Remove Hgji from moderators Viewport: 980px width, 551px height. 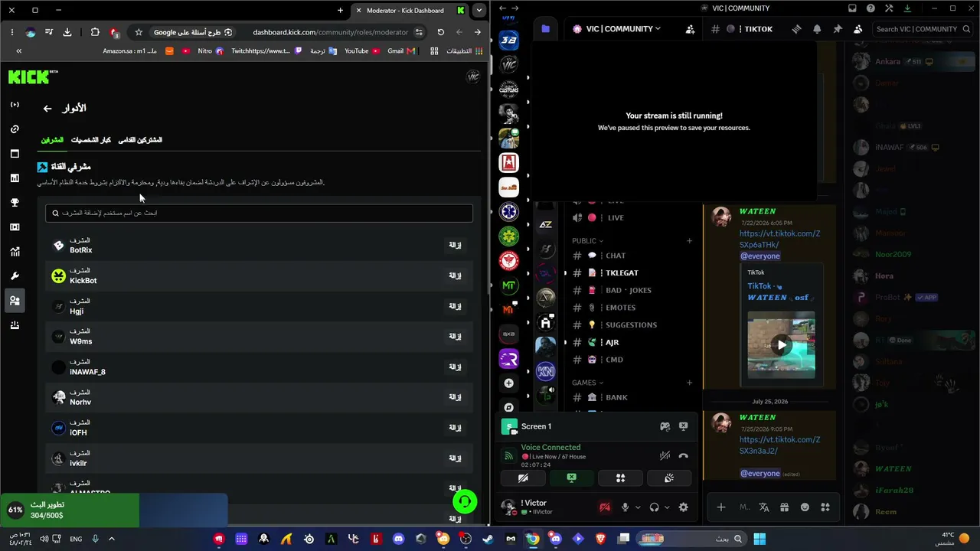(455, 306)
